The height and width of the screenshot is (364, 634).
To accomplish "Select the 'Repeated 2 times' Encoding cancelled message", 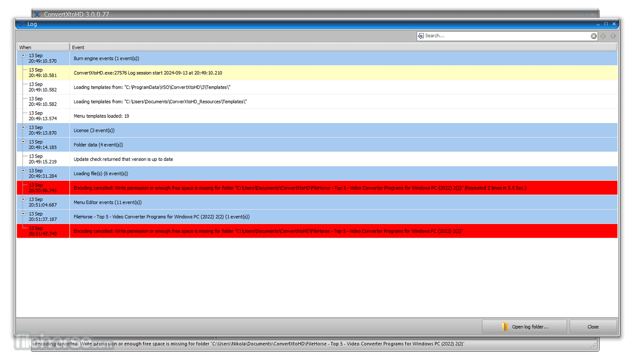I will point(300,188).
